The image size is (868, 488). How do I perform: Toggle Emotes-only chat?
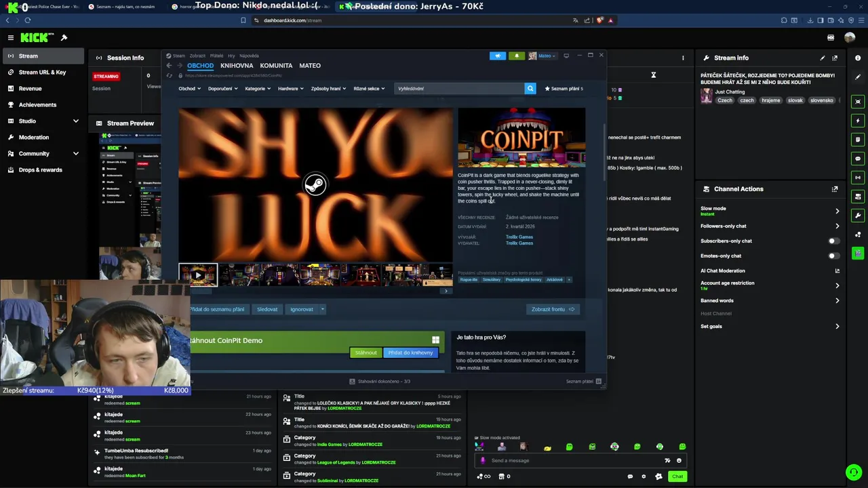point(834,256)
